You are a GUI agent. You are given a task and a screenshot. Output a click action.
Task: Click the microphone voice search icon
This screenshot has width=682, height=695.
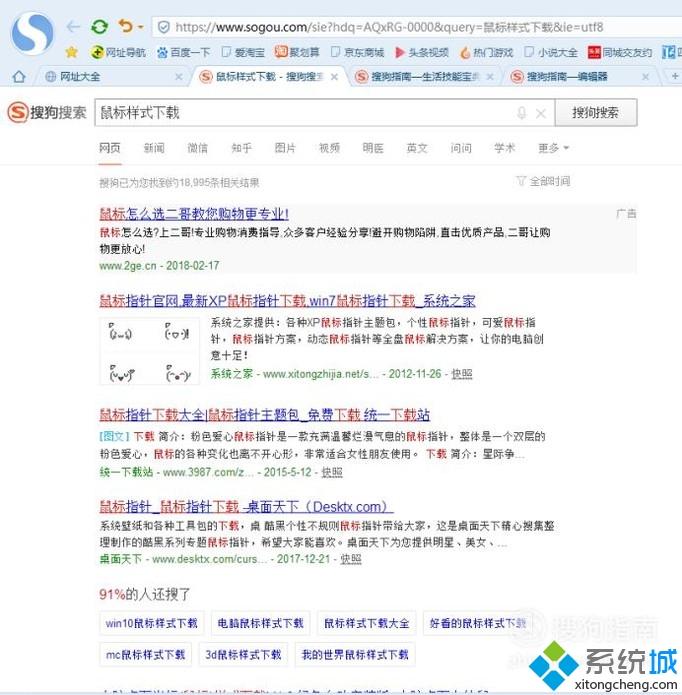coord(522,113)
